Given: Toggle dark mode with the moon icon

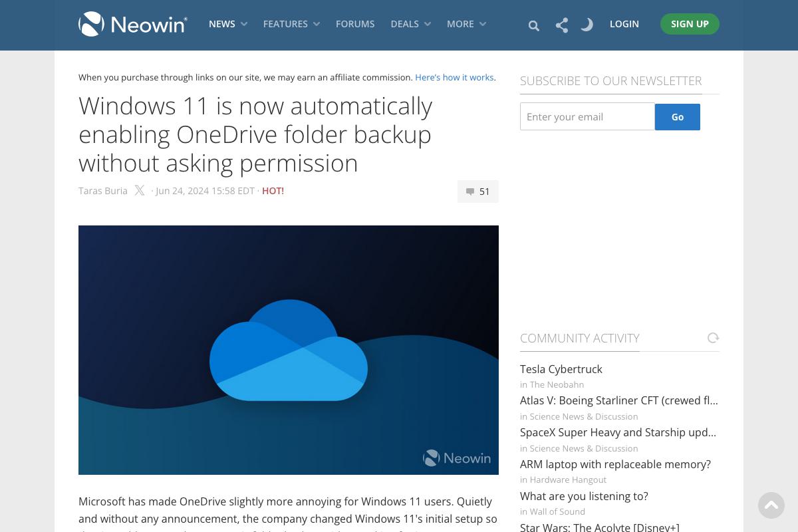Looking at the screenshot, I should [587, 25].
